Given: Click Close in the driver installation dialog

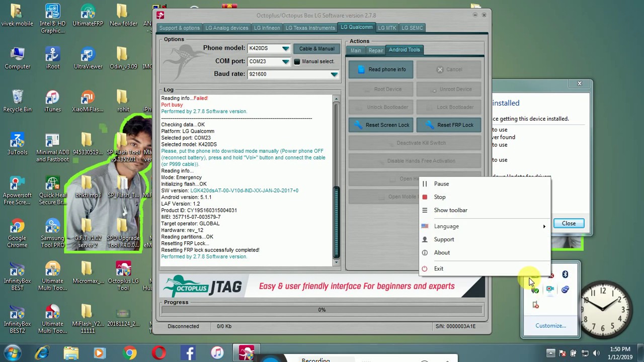Looking at the screenshot, I should pyautogui.click(x=569, y=223).
